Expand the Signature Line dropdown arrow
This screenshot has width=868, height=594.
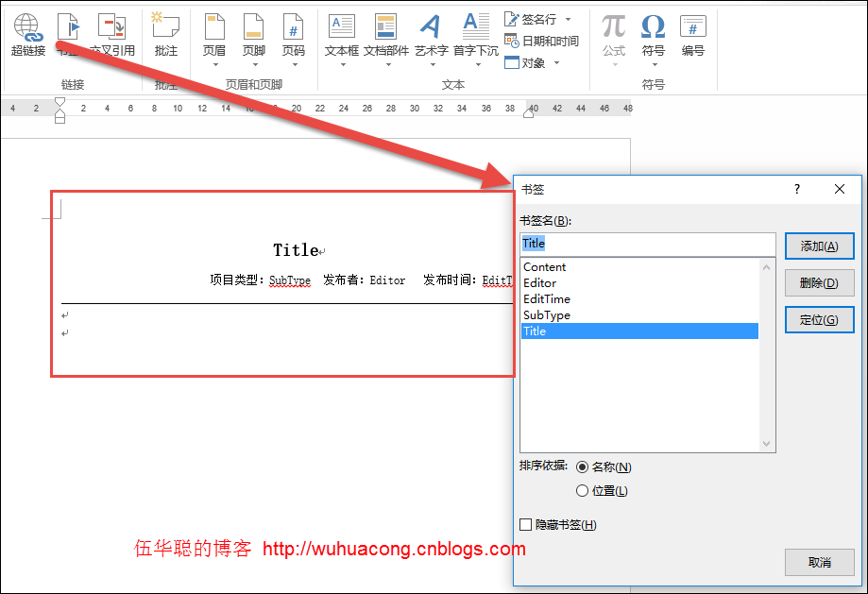(x=568, y=20)
